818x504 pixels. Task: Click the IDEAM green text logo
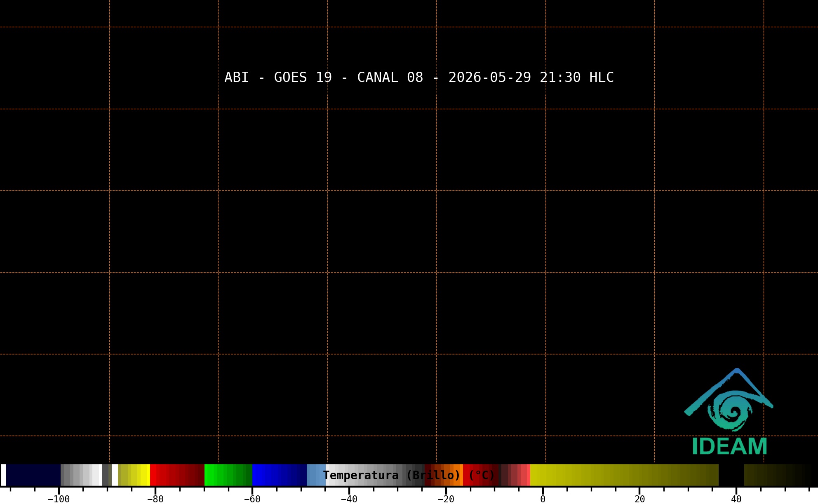coord(729,446)
